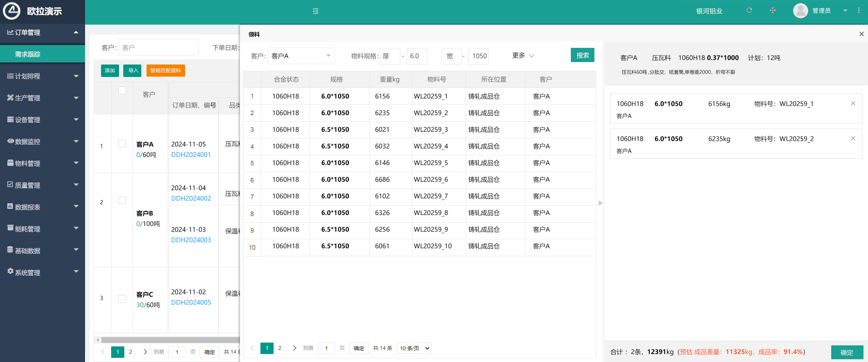Open the 基础数据 sidebar menu
Screen dimensions: 868x362
42,250
